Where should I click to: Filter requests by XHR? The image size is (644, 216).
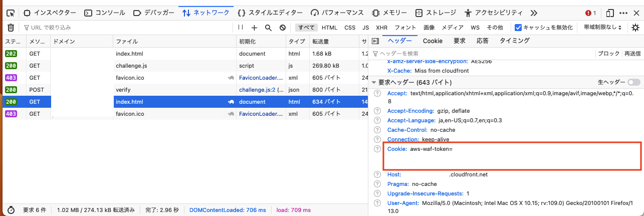[x=382, y=28]
